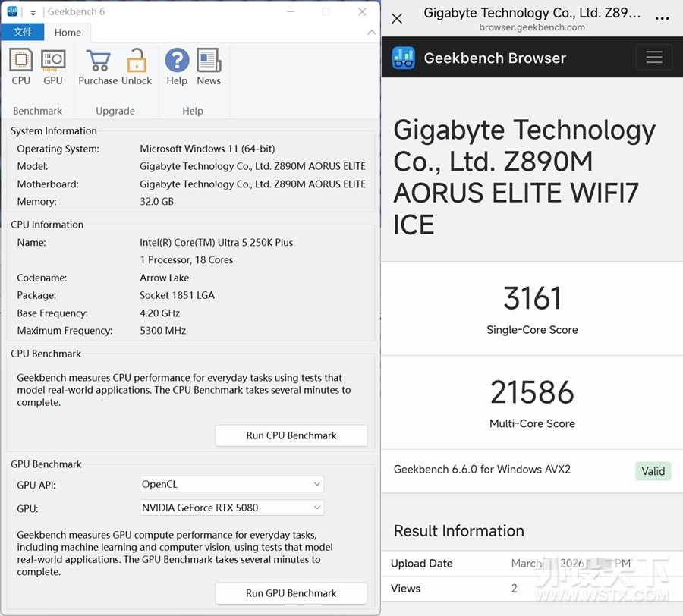This screenshot has height=616, width=683.
Task: Open the hamburger menu in Geekbench Browser
Action: click(653, 58)
